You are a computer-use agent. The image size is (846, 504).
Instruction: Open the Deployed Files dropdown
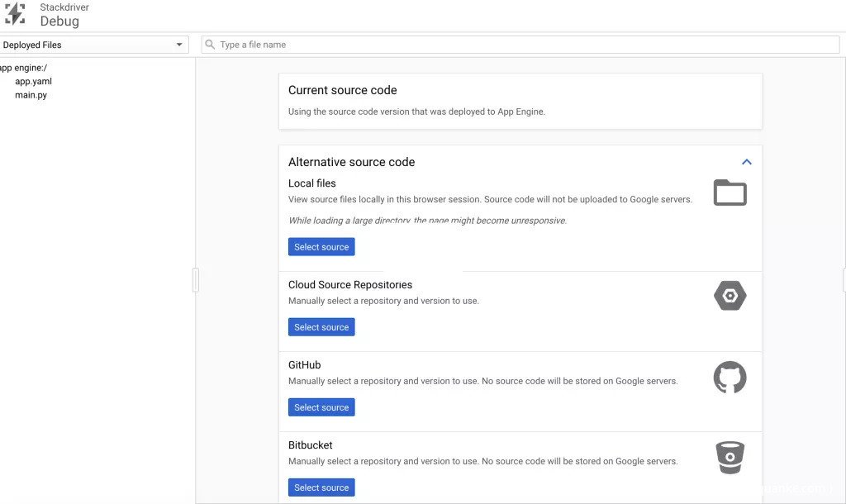[x=94, y=45]
